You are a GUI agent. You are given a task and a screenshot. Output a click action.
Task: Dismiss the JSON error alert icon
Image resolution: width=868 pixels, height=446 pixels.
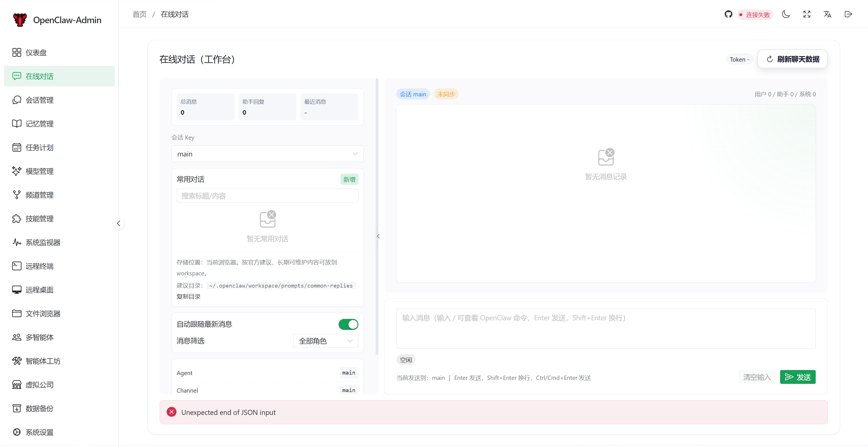(172, 412)
